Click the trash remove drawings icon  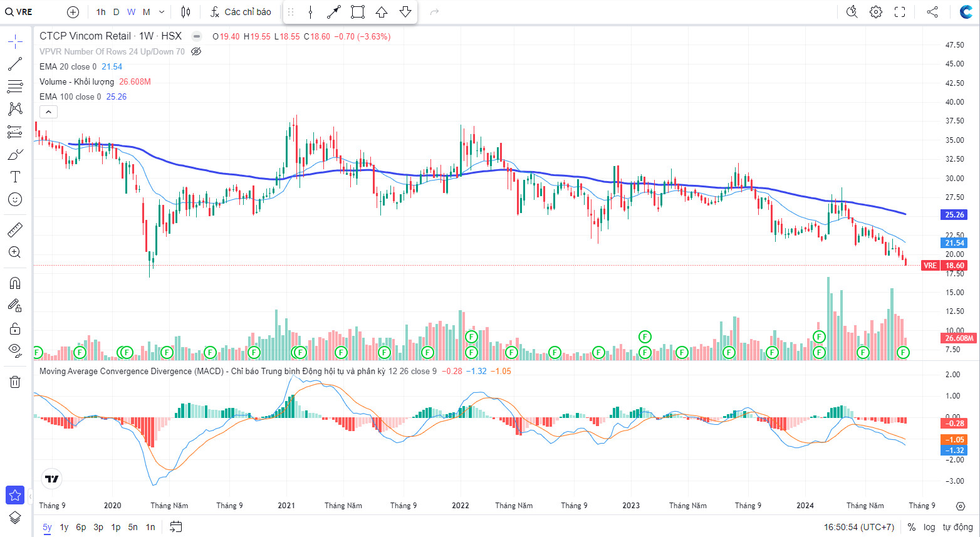[15, 382]
